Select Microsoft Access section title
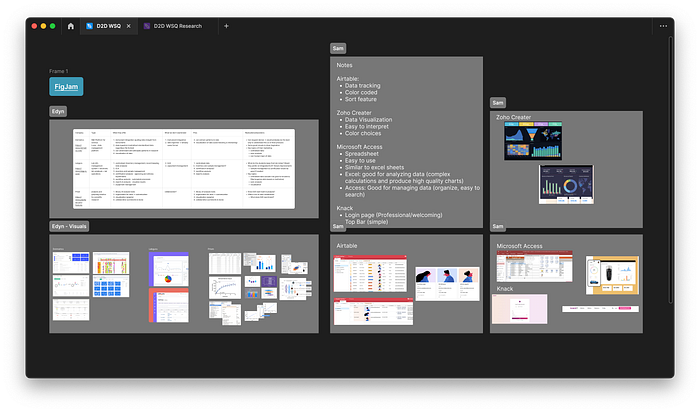The height and width of the screenshot is (412, 700). tap(519, 246)
